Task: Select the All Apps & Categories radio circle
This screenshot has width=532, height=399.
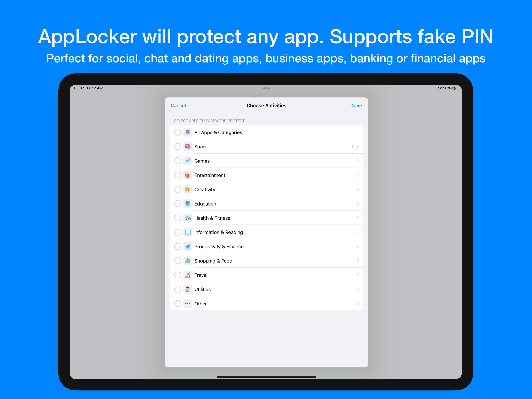Action: coord(177,132)
